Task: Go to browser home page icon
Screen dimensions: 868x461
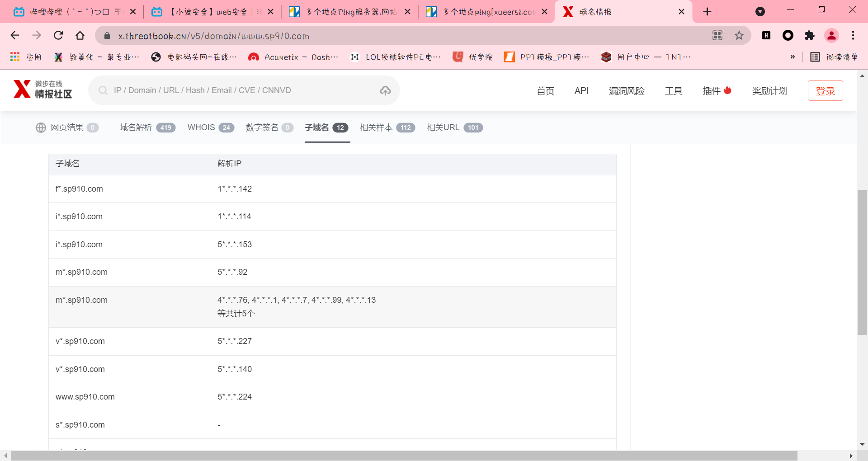Action: 80,36
